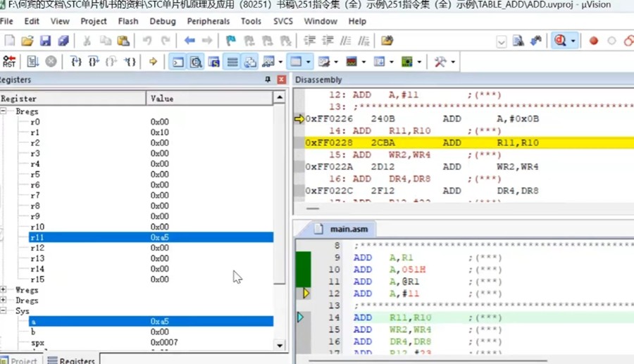
Task: Click the Value column header
Action: tap(209, 99)
